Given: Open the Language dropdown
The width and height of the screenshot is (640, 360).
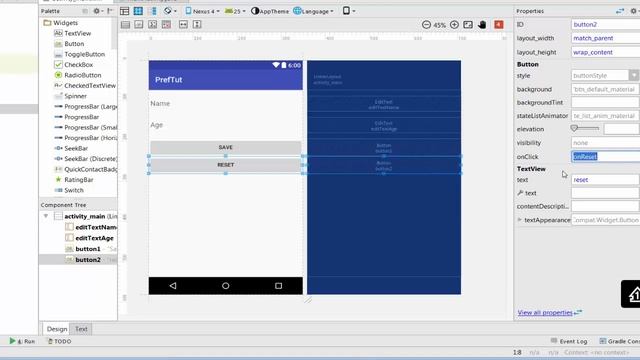Looking at the screenshot, I should point(313,11).
